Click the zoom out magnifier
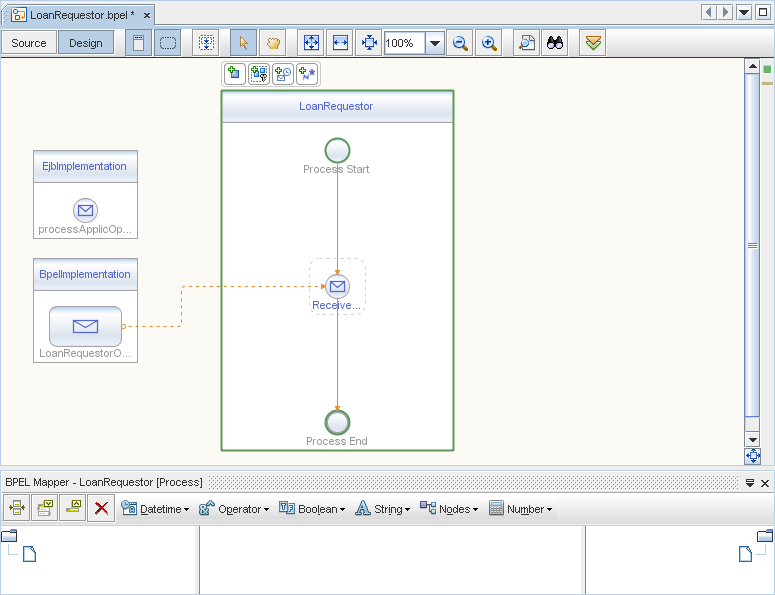Viewport: 775px width, 595px height. (x=460, y=43)
